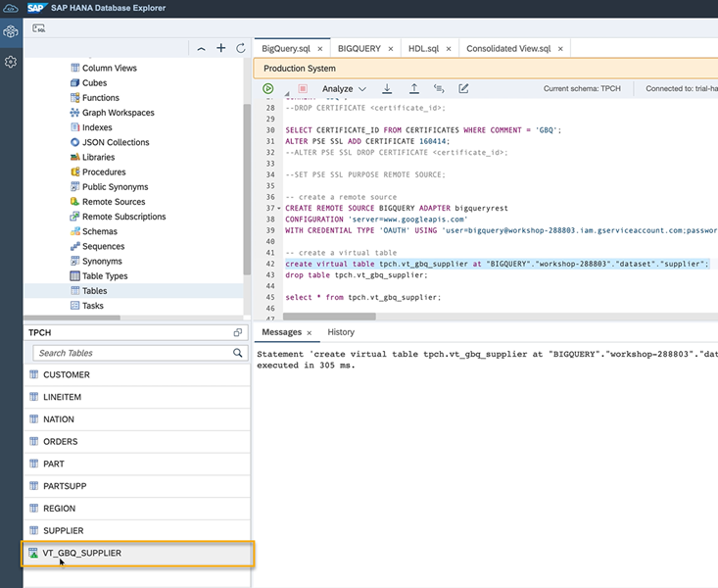
Task: Pop out the TPCH tables panel
Action: click(x=238, y=333)
